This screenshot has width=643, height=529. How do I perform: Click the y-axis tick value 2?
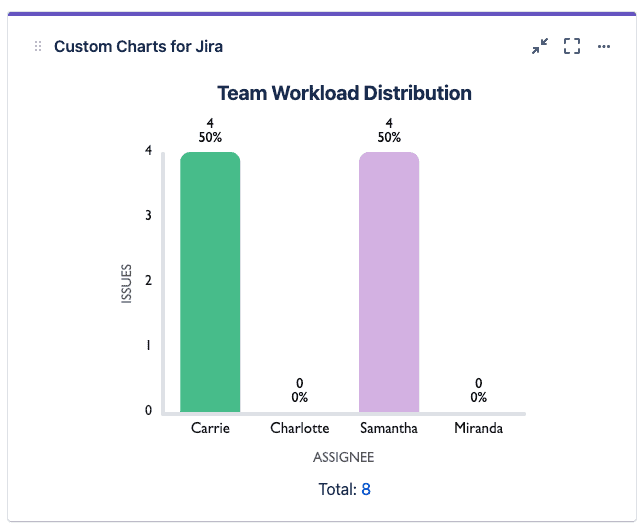coord(148,281)
